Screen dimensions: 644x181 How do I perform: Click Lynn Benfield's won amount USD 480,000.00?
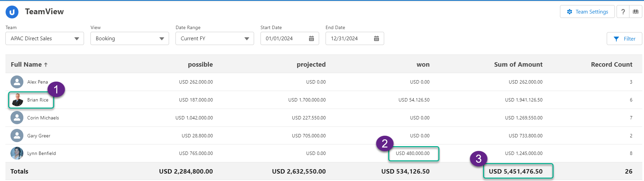(x=413, y=153)
